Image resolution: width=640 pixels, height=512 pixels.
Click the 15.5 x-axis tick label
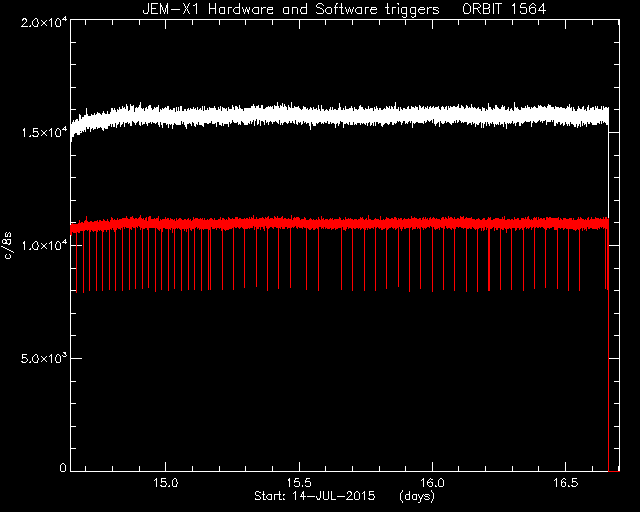coord(299,483)
